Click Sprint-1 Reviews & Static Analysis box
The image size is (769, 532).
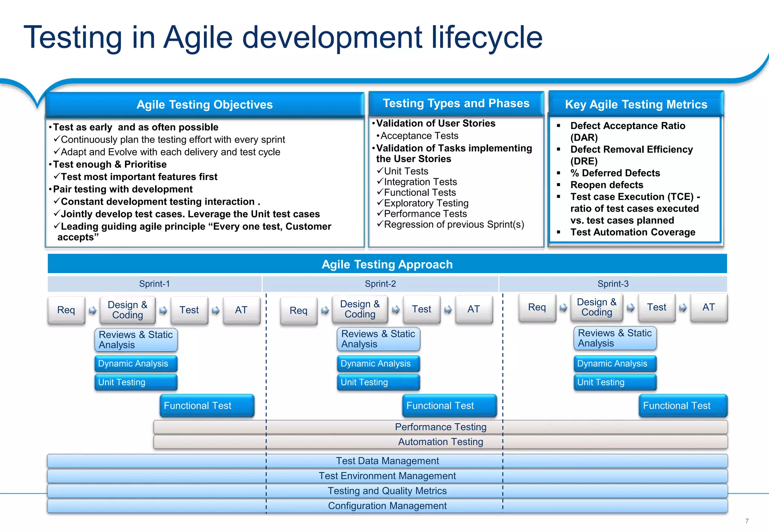[136, 340]
